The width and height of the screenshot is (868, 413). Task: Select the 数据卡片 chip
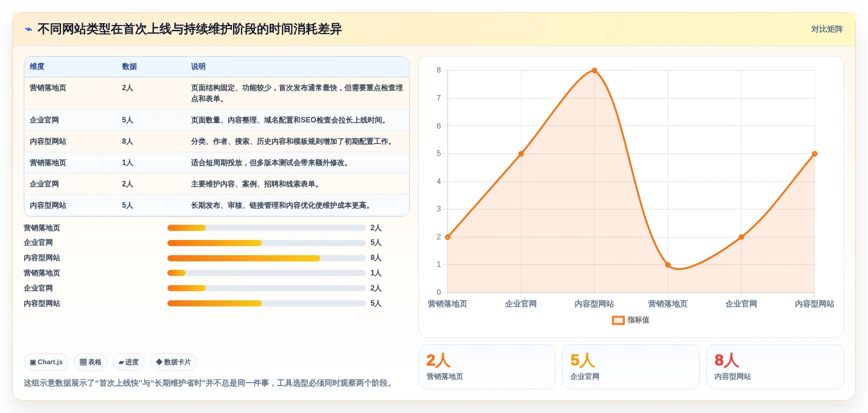(x=173, y=362)
